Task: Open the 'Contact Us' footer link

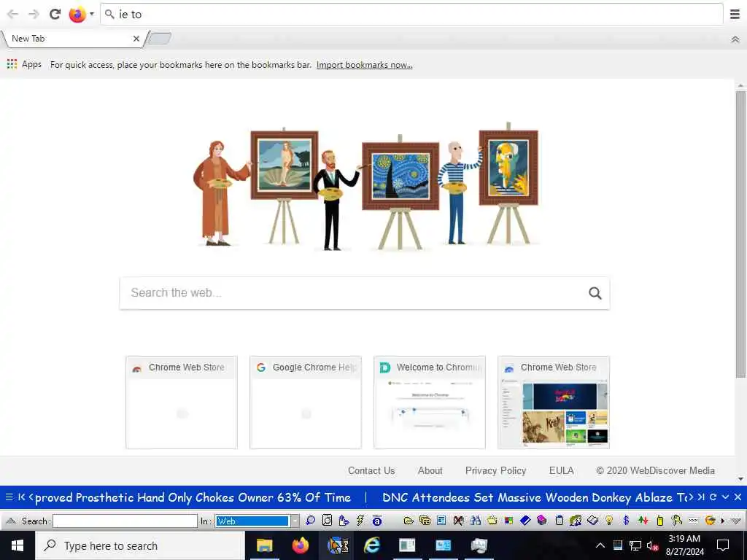Action: (x=371, y=470)
